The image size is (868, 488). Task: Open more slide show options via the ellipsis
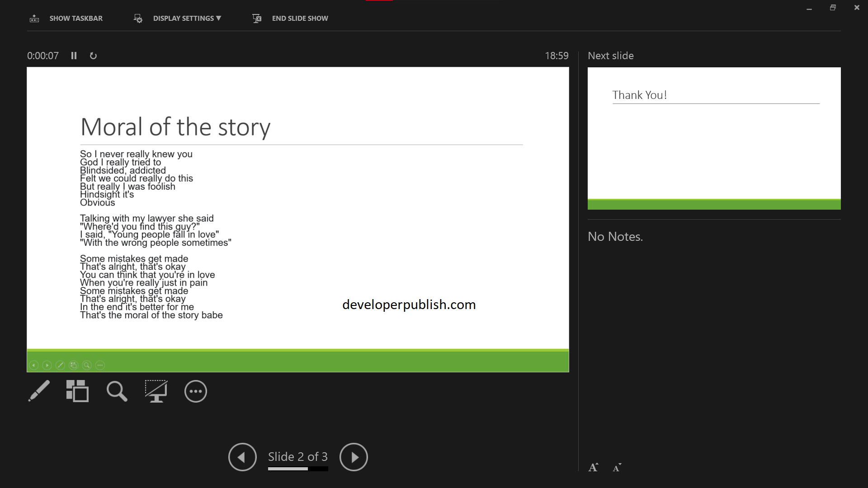tap(195, 391)
